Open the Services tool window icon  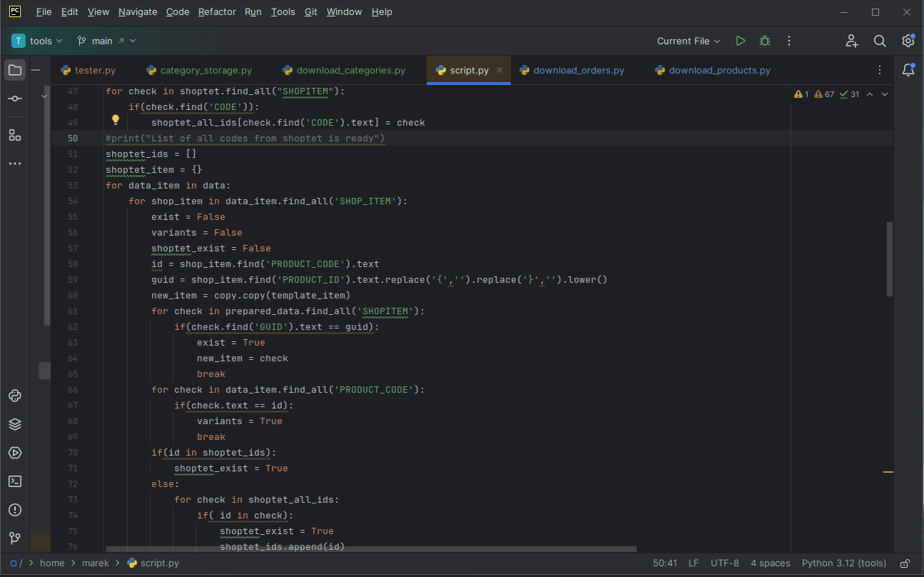pos(15,453)
